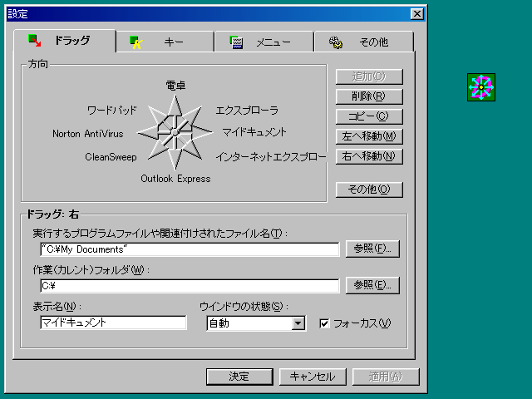The width and height of the screenshot is (532, 399).
Task: Click the 左へ移動(M) button
Action: [369, 136]
